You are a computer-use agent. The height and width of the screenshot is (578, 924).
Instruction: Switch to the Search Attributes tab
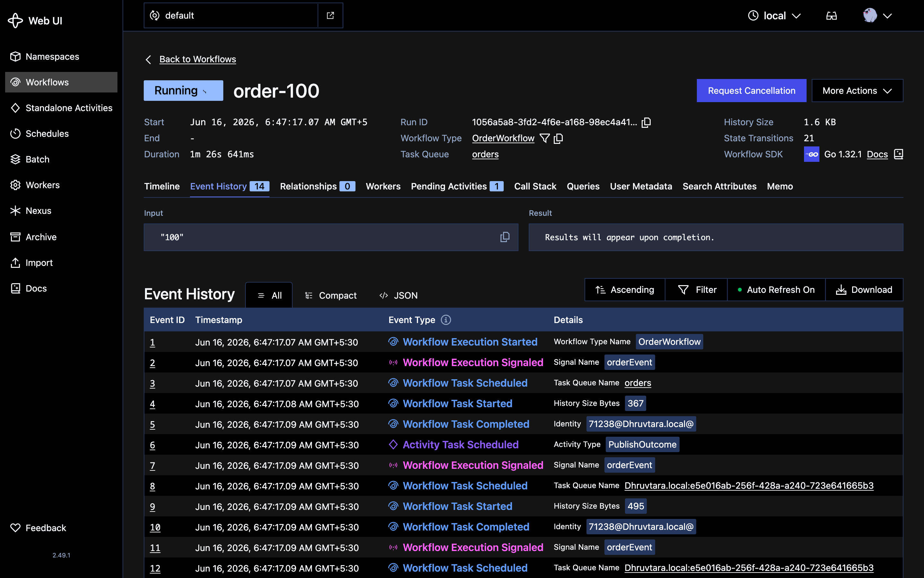pyautogui.click(x=719, y=186)
